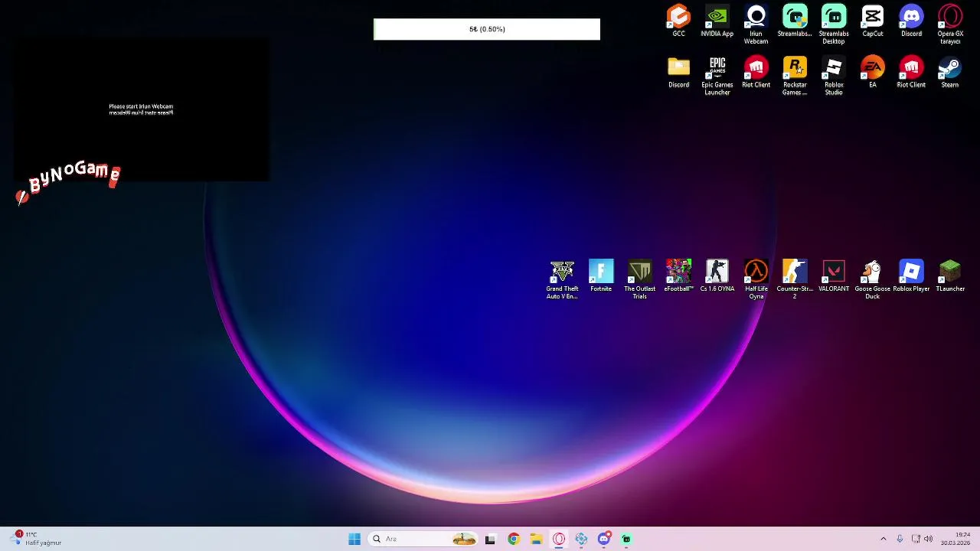Open Task View from the taskbar
This screenshot has height=551, width=980.
pyautogui.click(x=490, y=539)
